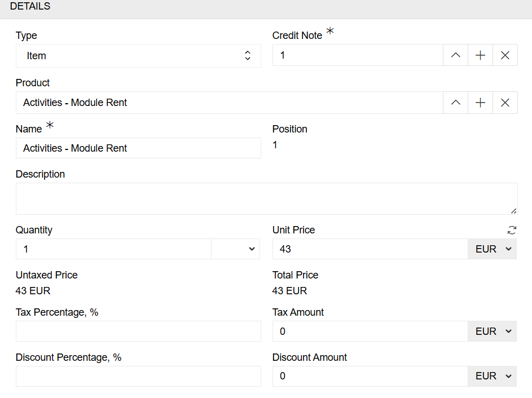
Task: Click the plus icon to create Product
Action: tap(480, 103)
